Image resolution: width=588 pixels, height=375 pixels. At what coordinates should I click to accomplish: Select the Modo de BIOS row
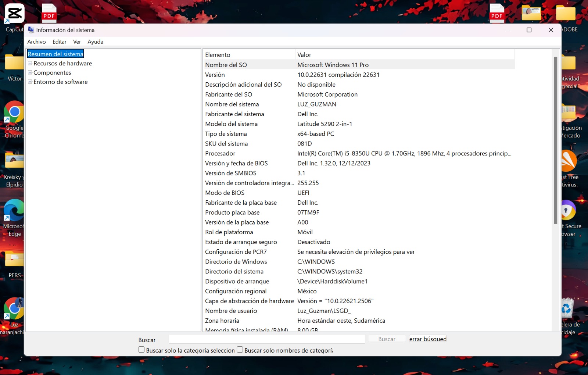point(359,193)
